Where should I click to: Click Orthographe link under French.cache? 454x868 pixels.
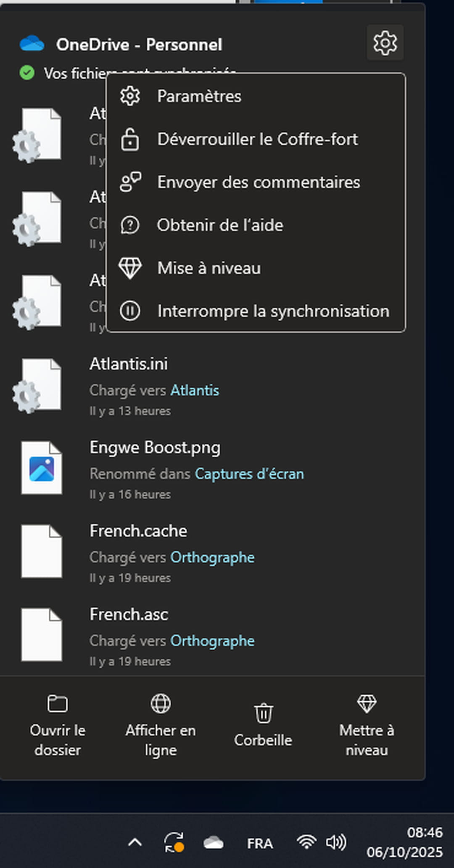pyautogui.click(x=212, y=557)
